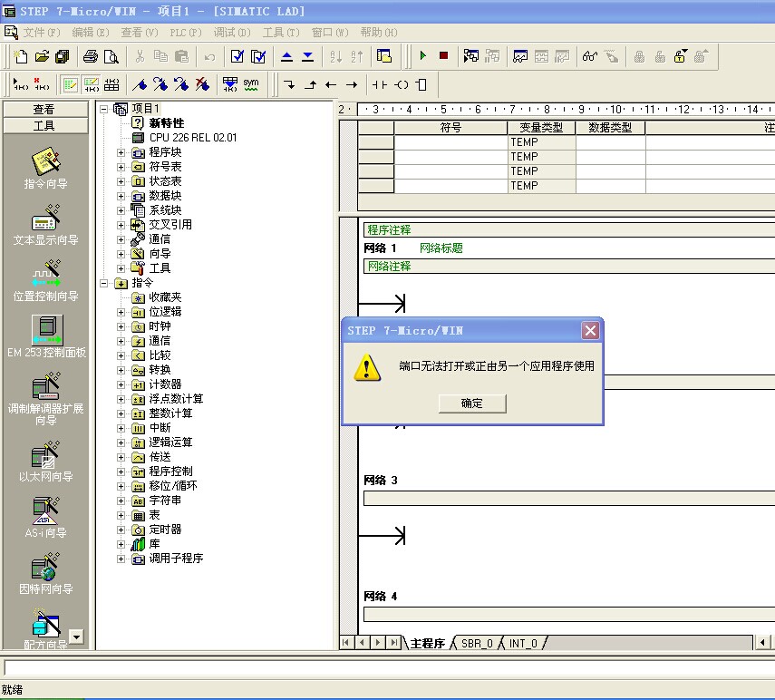Screen dimensions: 775x700
Task: Switch to the INT_0 tab
Action: pyautogui.click(x=522, y=643)
